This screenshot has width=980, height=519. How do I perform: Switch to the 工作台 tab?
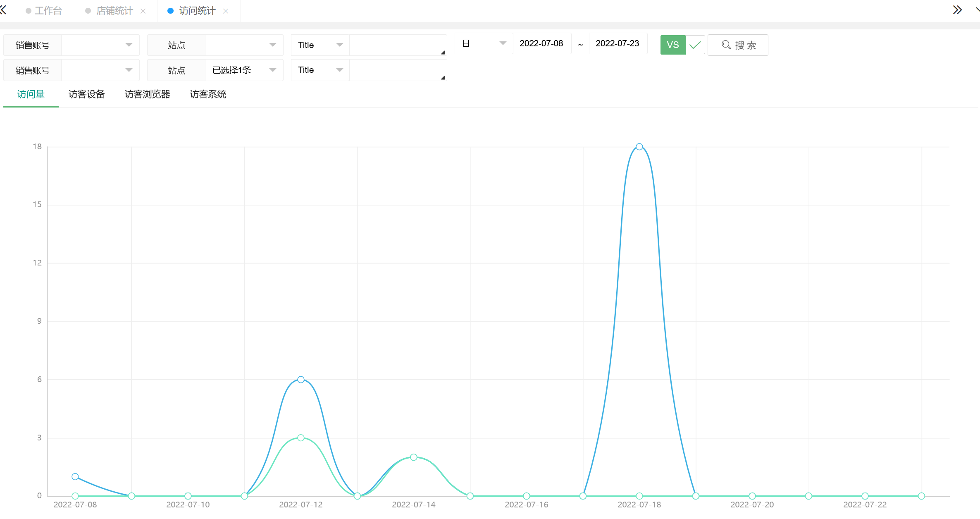click(x=44, y=11)
